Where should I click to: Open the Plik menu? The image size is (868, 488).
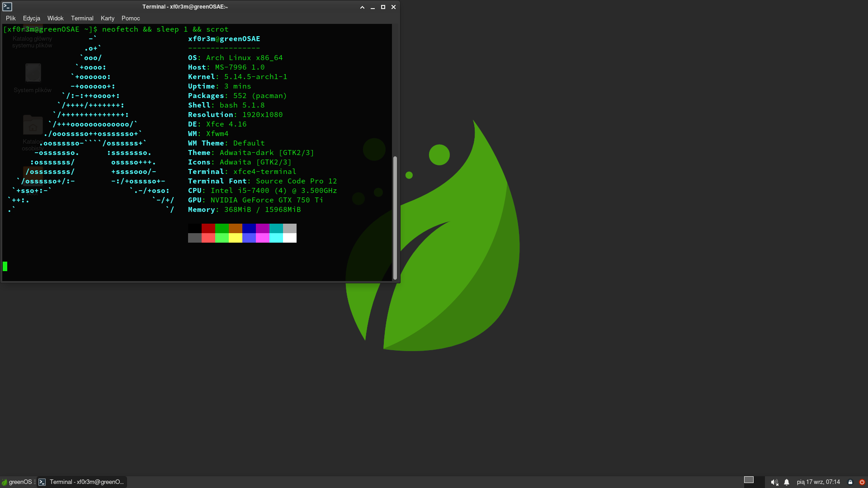[x=11, y=19]
